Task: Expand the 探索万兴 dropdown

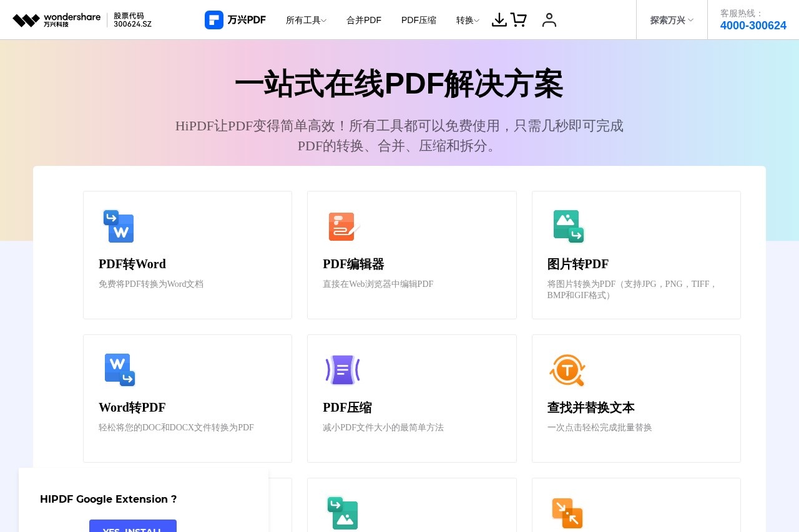Action: click(670, 19)
